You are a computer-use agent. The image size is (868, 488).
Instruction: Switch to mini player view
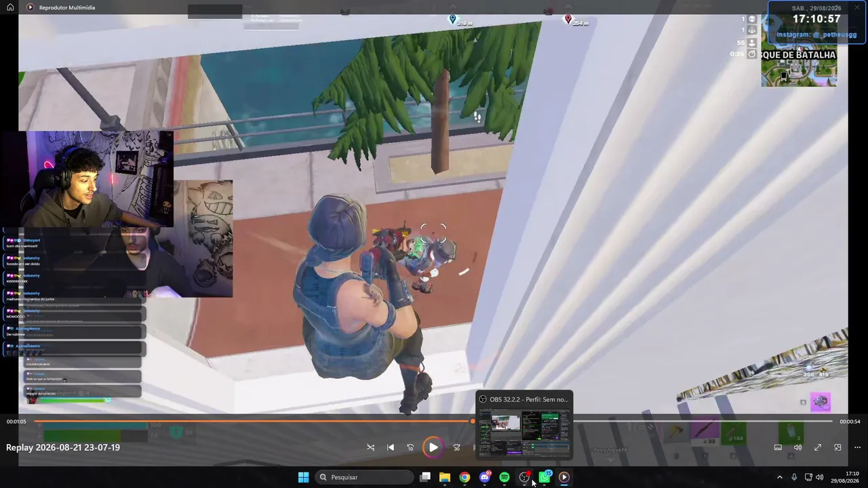(x=837, y=447)
